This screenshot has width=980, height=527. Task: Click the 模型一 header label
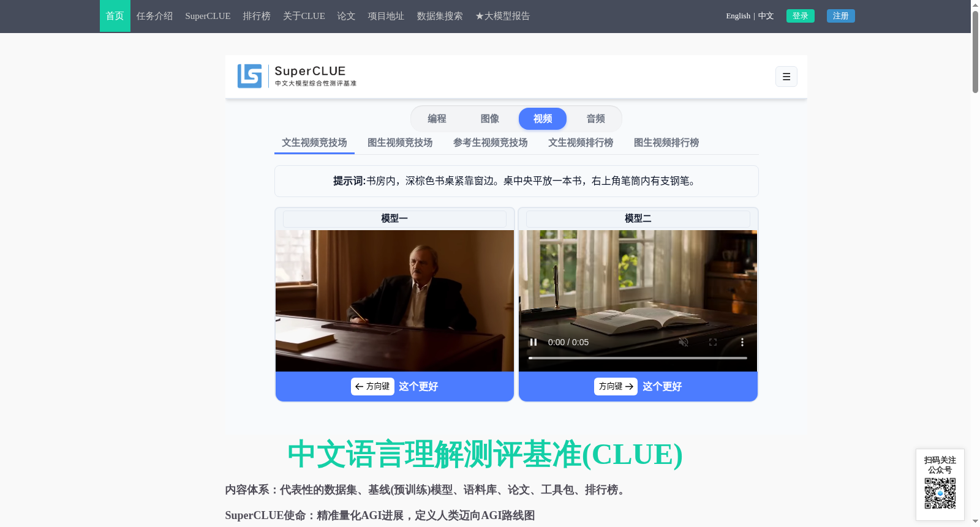(394, 219)
